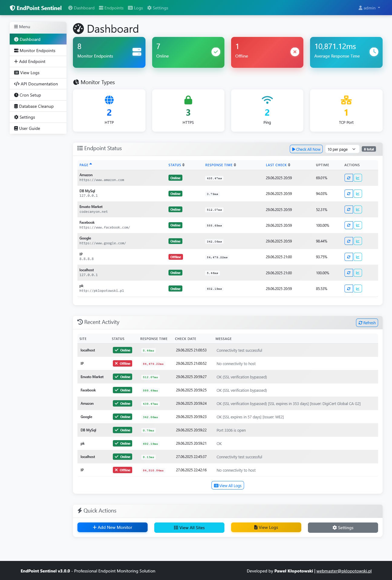Click the Ping wifi icon
Screen dimensions: 392x580
point(267,100)
